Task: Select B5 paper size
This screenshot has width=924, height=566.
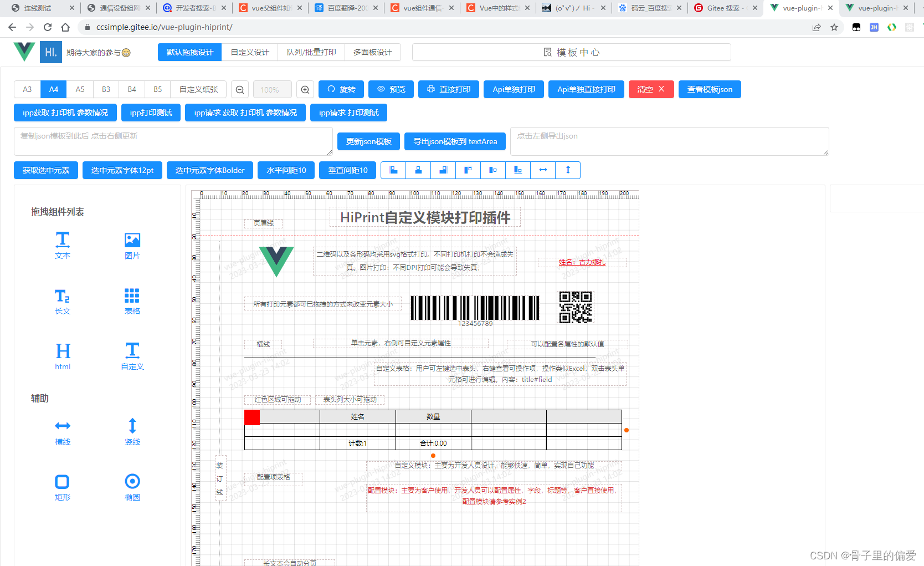Action: [x=158, y=89]
